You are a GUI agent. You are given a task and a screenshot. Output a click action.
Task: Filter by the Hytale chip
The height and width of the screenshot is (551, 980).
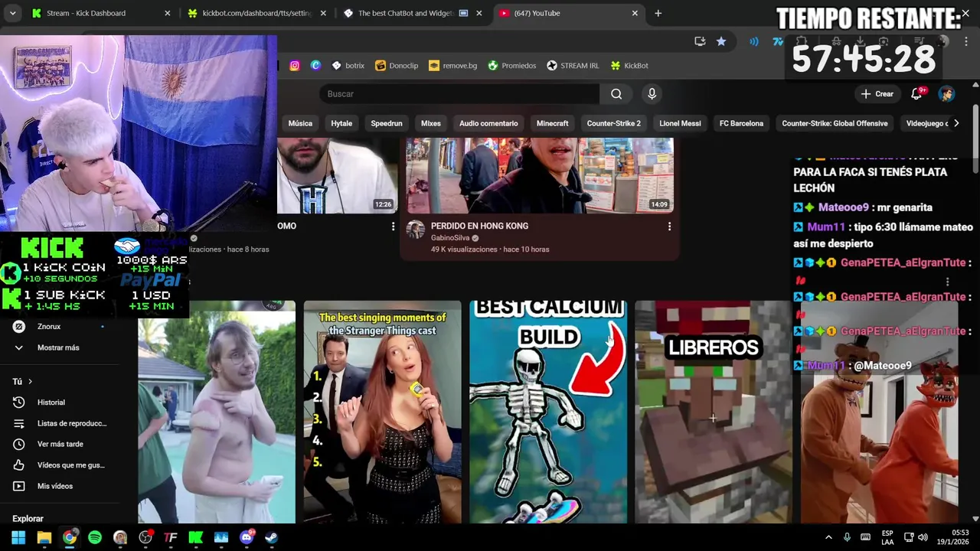click(341, 123)
